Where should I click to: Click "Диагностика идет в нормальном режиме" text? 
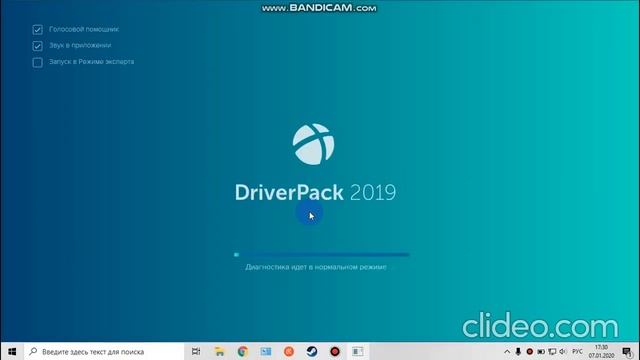point(316,267)
